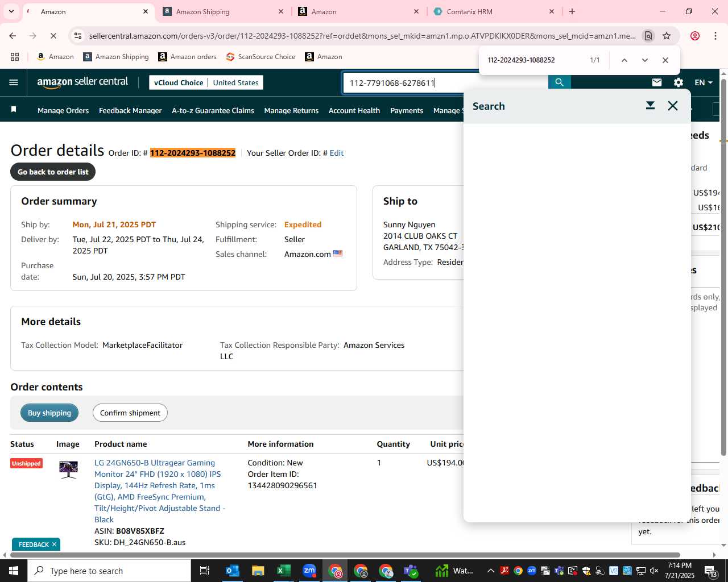Close the FEEDBACK tab widget
Screen dimensions: 728x582
[x=54, y=544]
